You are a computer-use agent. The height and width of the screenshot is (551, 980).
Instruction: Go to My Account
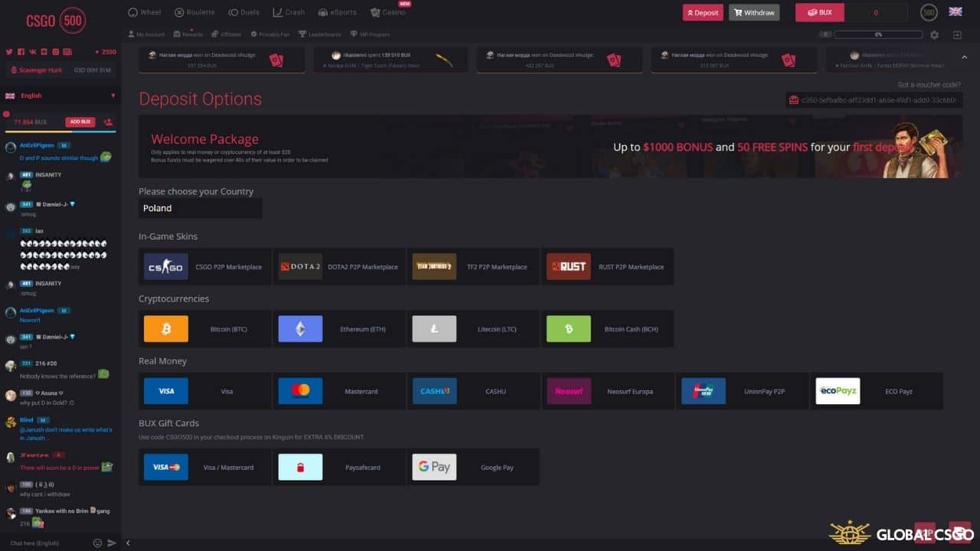[146, 34]
